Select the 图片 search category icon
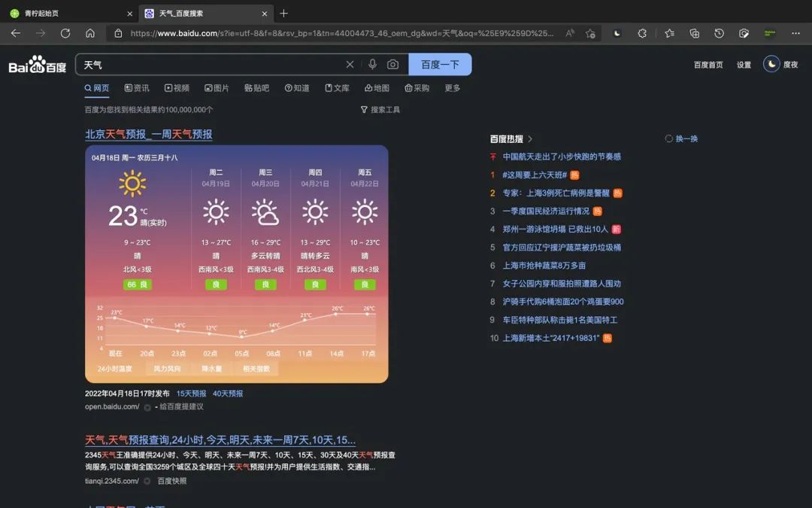Viewport: 812px width, 508px height. 211,89
